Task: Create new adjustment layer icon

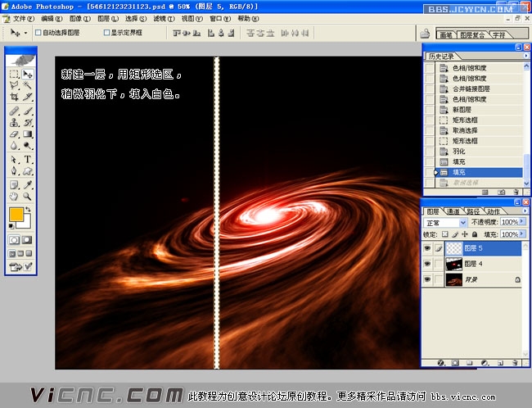Action: point(485,363)
